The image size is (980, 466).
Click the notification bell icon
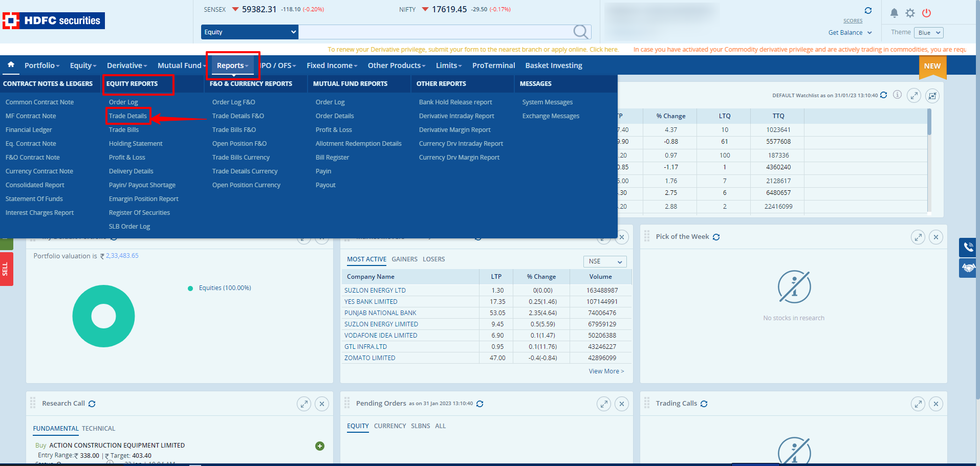point(894,13)
